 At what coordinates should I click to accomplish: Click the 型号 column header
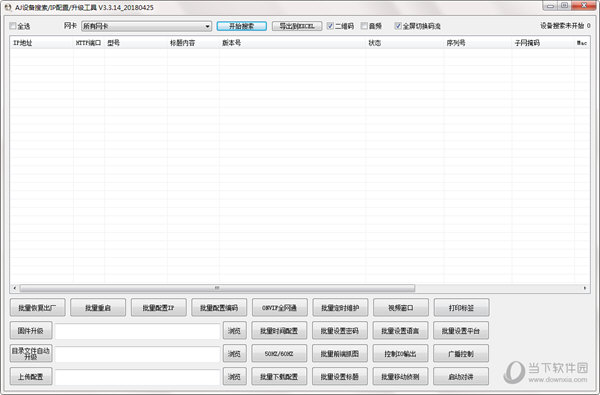[135, 43]
